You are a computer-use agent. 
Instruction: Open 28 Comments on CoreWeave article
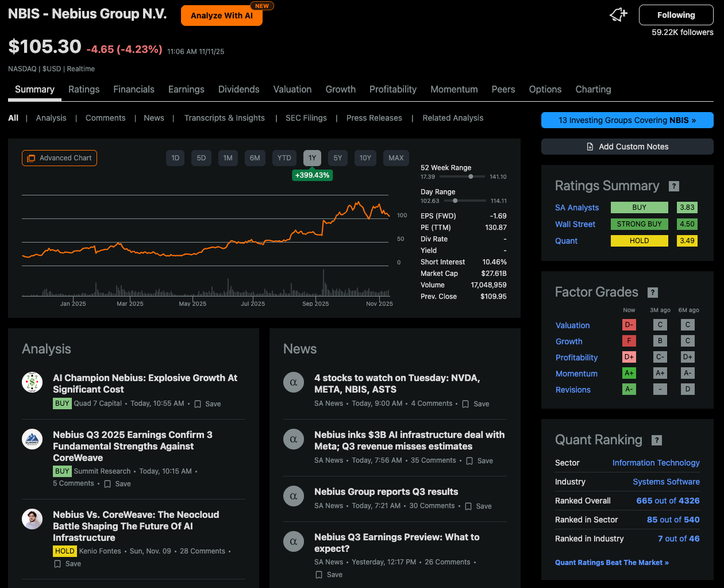coord(202,551)
